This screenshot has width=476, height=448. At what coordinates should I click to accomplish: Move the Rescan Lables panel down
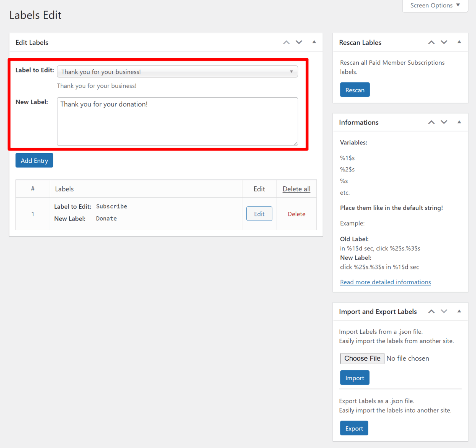444,42
